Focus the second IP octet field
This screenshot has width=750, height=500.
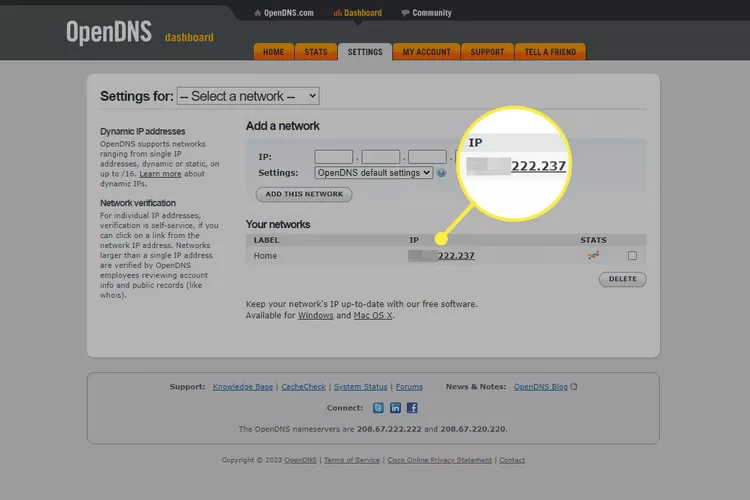380,157
